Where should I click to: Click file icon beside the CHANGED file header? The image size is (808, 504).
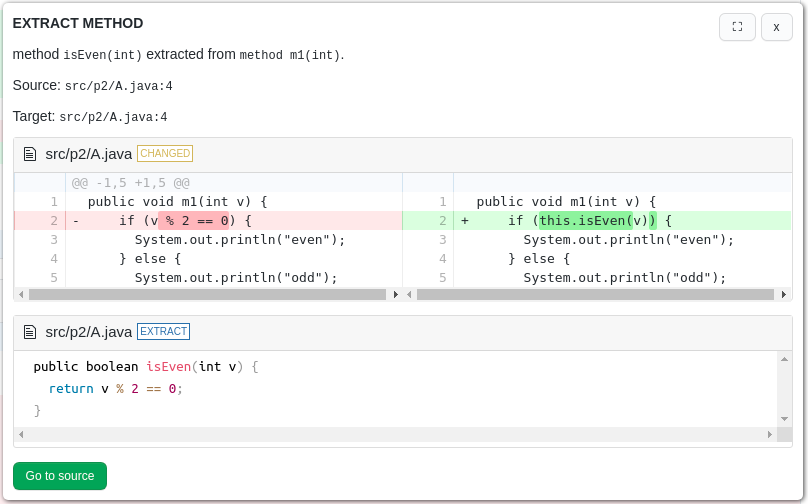(30, 154)
